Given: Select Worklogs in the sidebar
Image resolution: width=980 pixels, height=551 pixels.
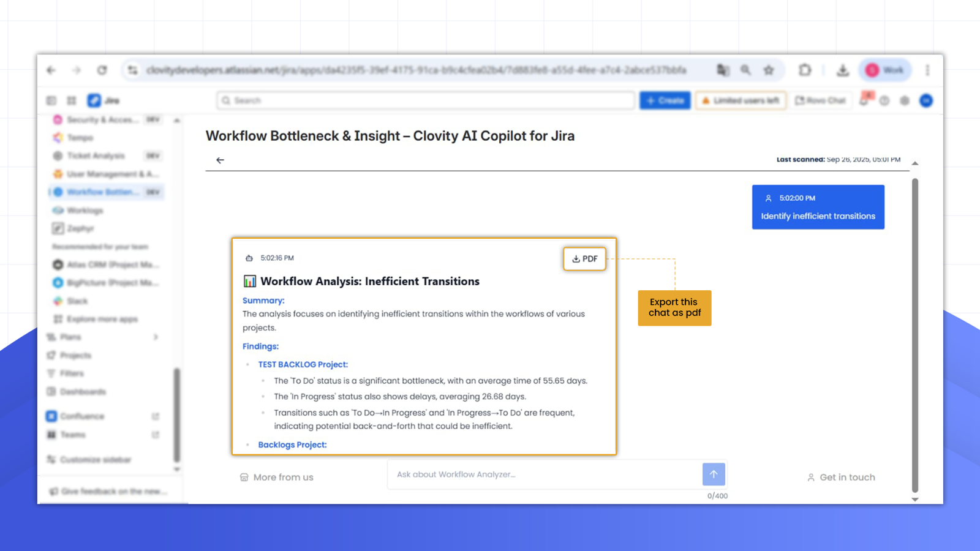Looking at the screenshot, I should pyautogui.click(x=85, y=211).
